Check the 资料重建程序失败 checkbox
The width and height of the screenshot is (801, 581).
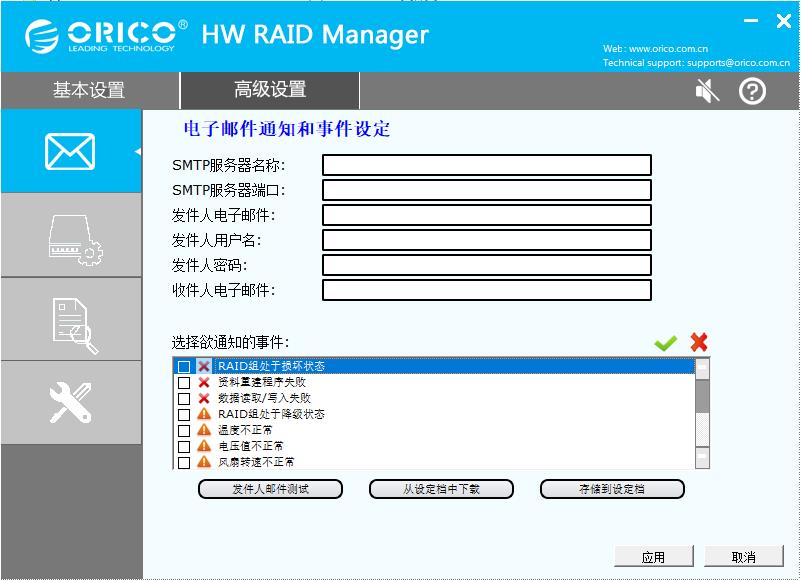(184, 383)
